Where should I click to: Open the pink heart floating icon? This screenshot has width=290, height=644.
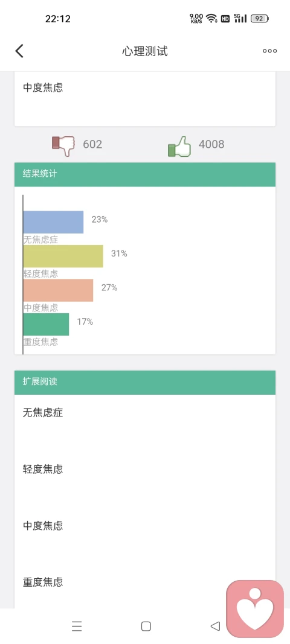tap(255, 608)
